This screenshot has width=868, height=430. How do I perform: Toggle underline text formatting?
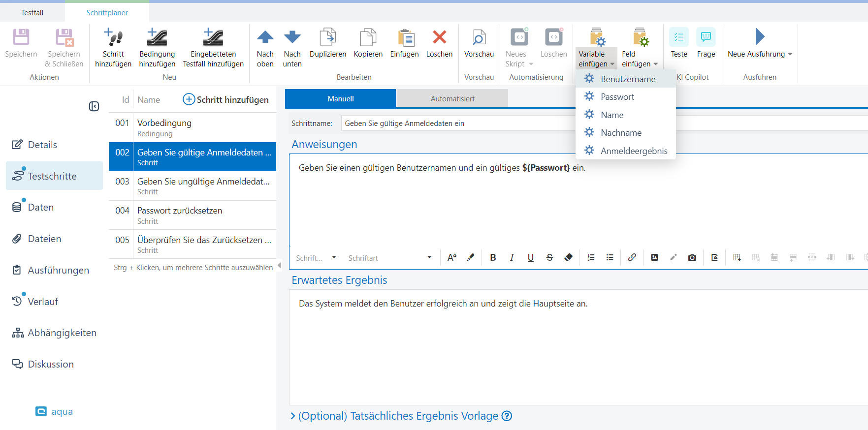[x=530, y=257]
